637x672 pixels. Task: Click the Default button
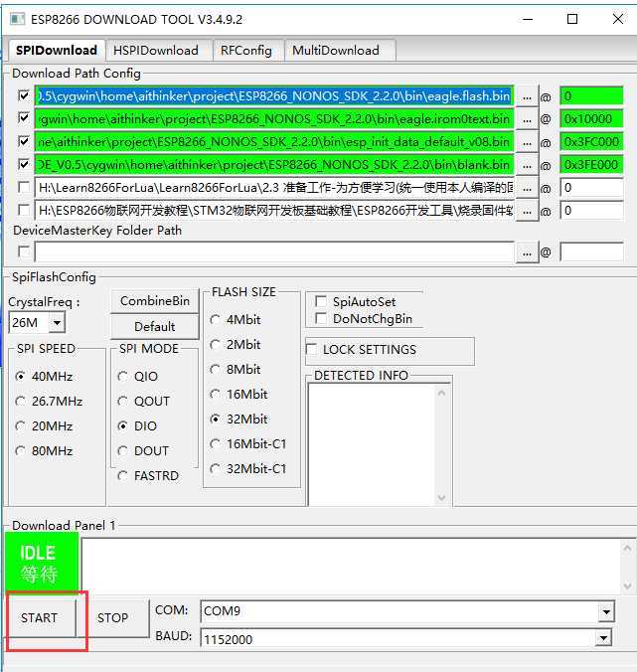[155, 327]
